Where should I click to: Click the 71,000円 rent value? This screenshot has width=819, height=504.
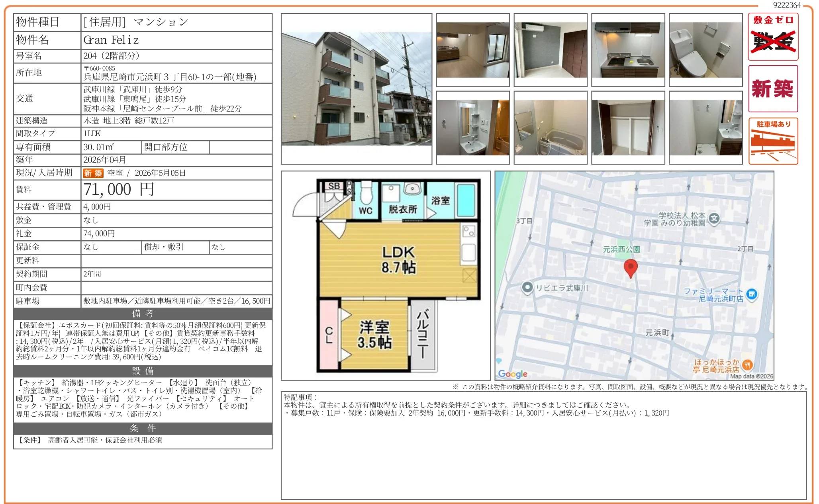[x=118, y=190]
